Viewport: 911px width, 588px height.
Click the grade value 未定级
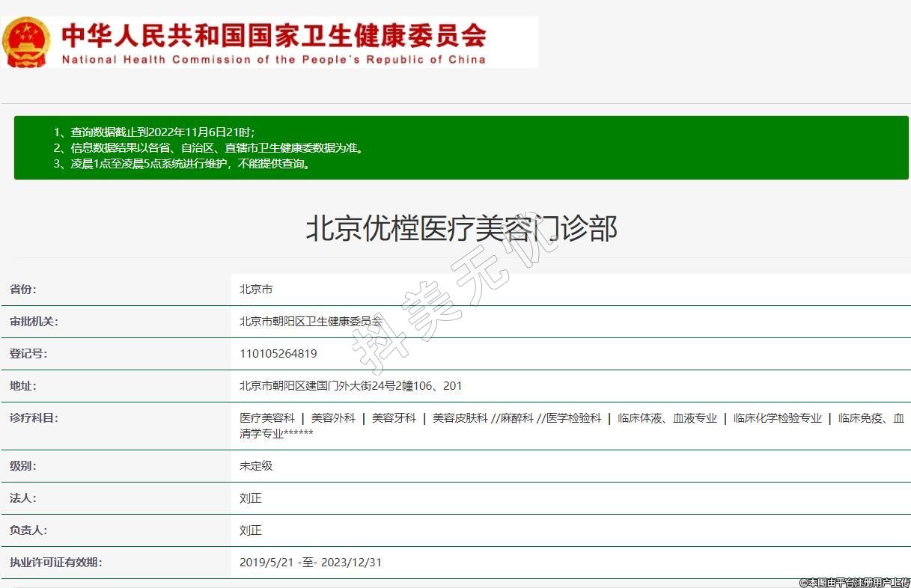click(256, 465)
